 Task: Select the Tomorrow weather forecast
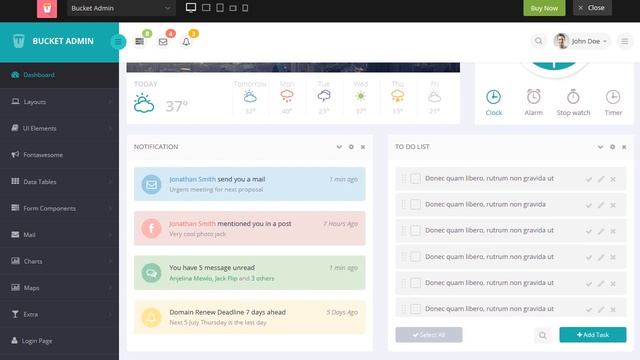coord(250,97)
